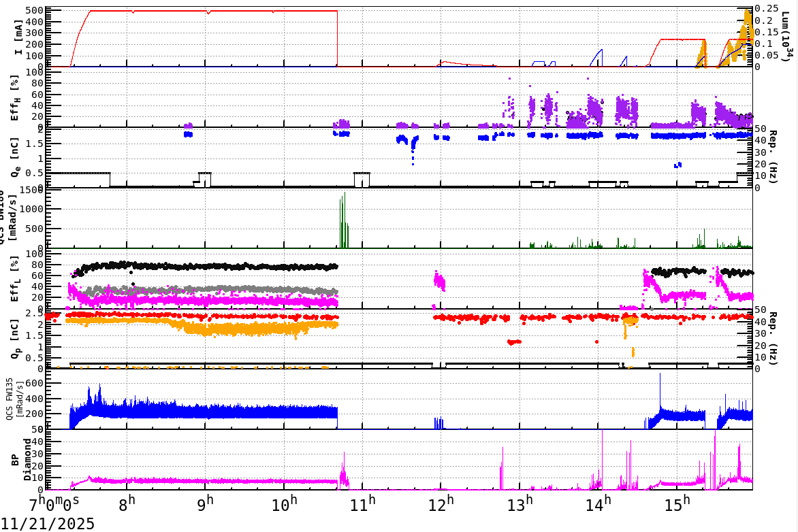Click the "400" tick on I [mA] axis
Image resolution: width=798 pixels, height=532 pixels.
tap(34, 21)
